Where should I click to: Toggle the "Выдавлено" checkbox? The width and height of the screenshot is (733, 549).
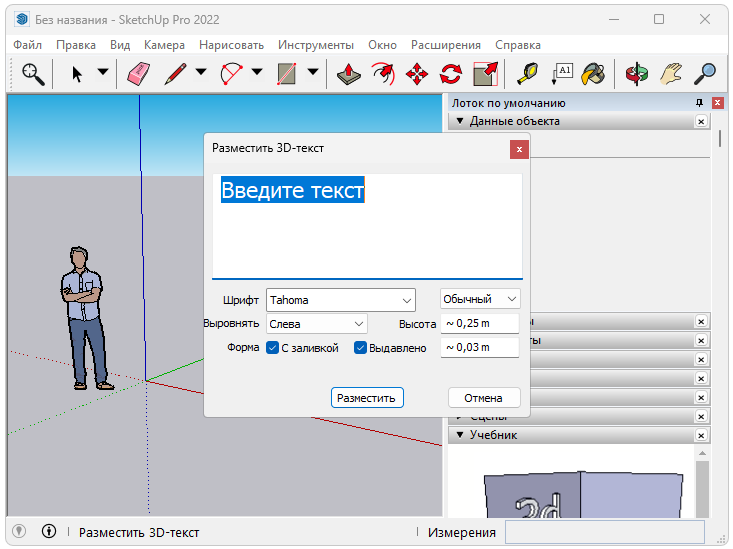(360, 348)
